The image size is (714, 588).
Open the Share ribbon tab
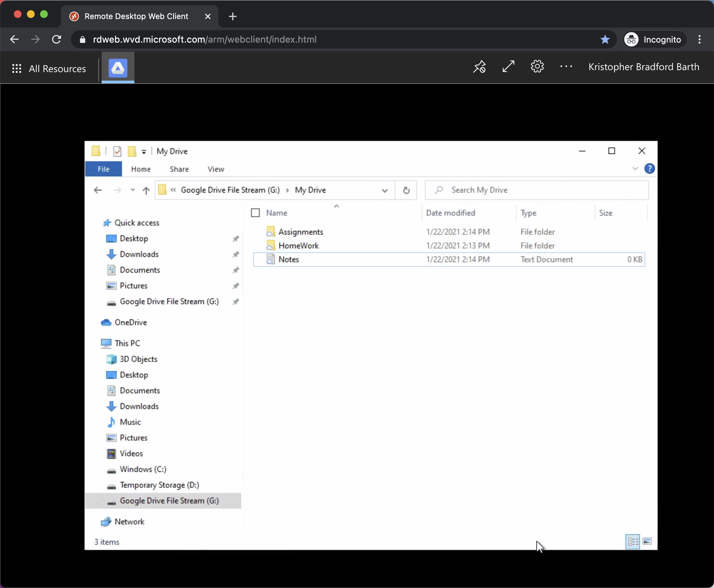click(179, 169)
